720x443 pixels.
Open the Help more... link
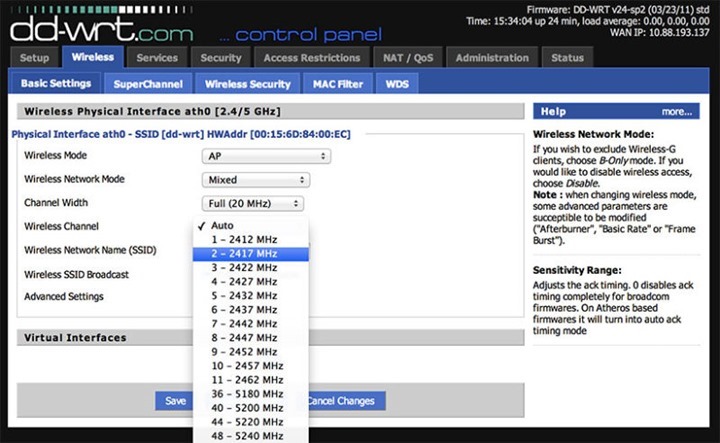pyautogui.click(x=676, y=111)
